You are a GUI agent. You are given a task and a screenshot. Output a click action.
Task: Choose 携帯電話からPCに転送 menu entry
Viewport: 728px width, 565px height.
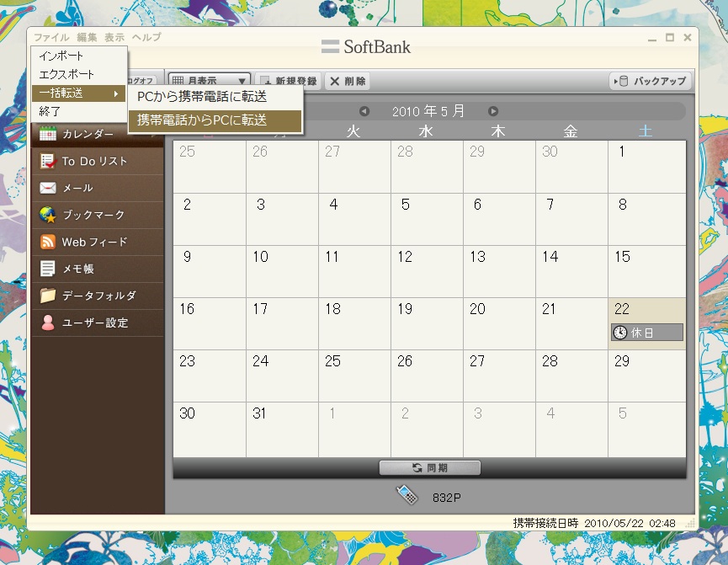pos(214,120)
